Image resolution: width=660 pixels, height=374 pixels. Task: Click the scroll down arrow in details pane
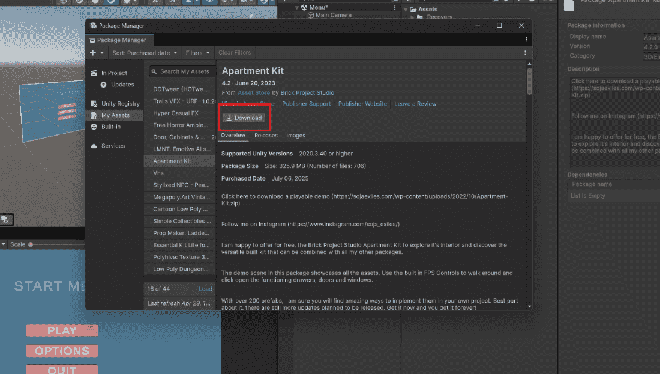point(529,307)
